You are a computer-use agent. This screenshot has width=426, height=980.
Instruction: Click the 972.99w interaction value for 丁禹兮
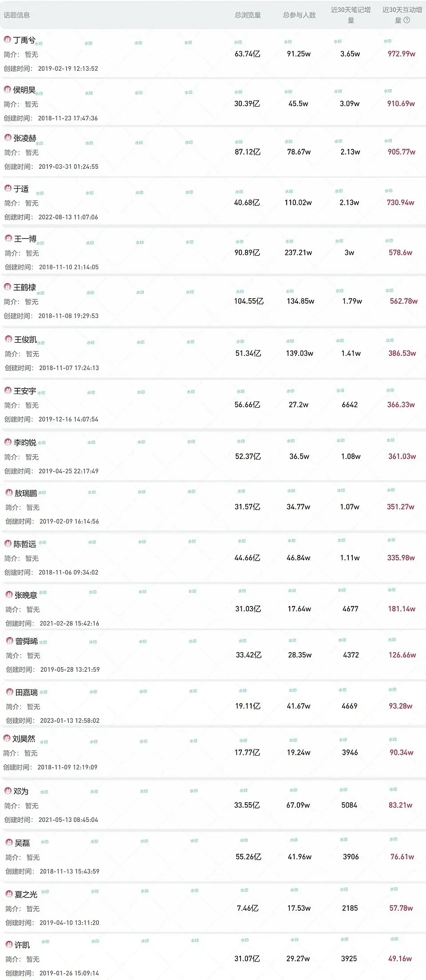401,54
